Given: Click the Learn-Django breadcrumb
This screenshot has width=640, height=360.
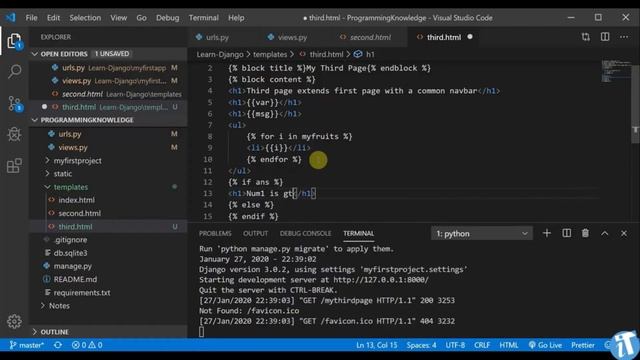Looking at the screenshot, I should tap(220, 54).
